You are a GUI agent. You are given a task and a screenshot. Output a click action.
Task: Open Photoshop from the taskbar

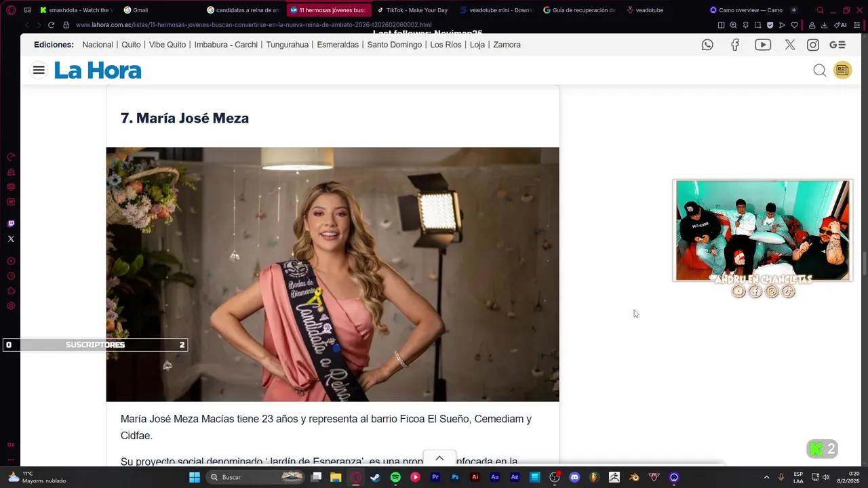point(455,477)
